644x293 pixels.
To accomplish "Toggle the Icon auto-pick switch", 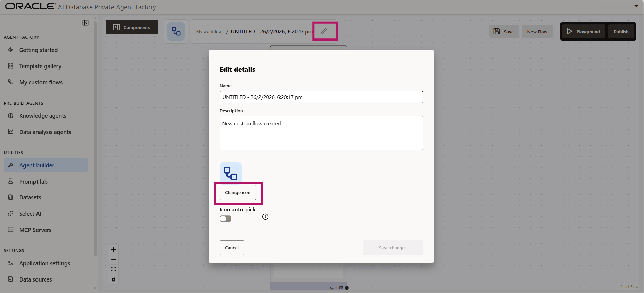I will click(x=226, y=219).
